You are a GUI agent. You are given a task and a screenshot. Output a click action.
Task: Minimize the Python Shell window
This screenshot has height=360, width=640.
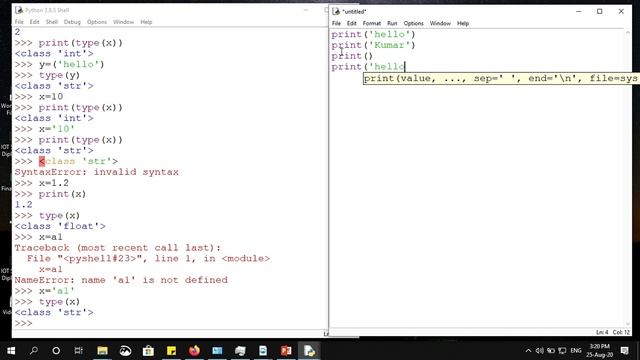click(x=306, y=10)
